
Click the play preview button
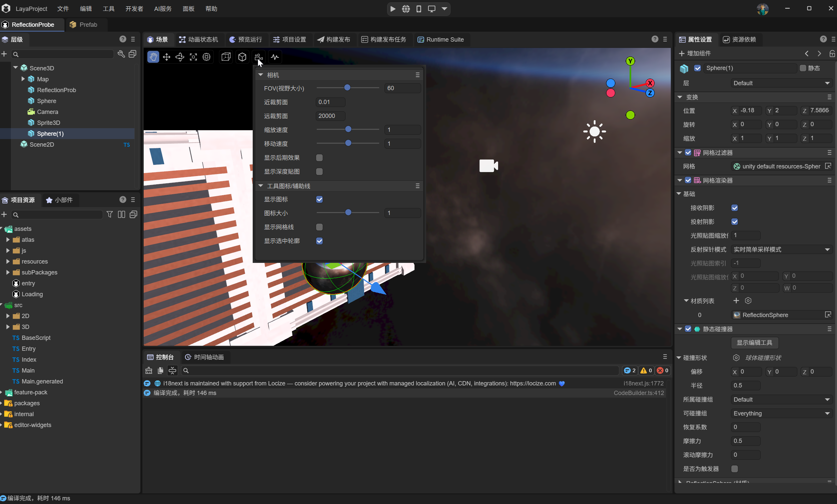click(x=393, y=9)
